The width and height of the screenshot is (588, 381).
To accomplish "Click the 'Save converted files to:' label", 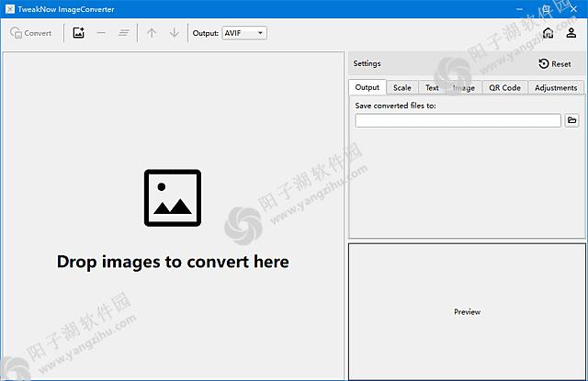I will click(x=395, y=106).
